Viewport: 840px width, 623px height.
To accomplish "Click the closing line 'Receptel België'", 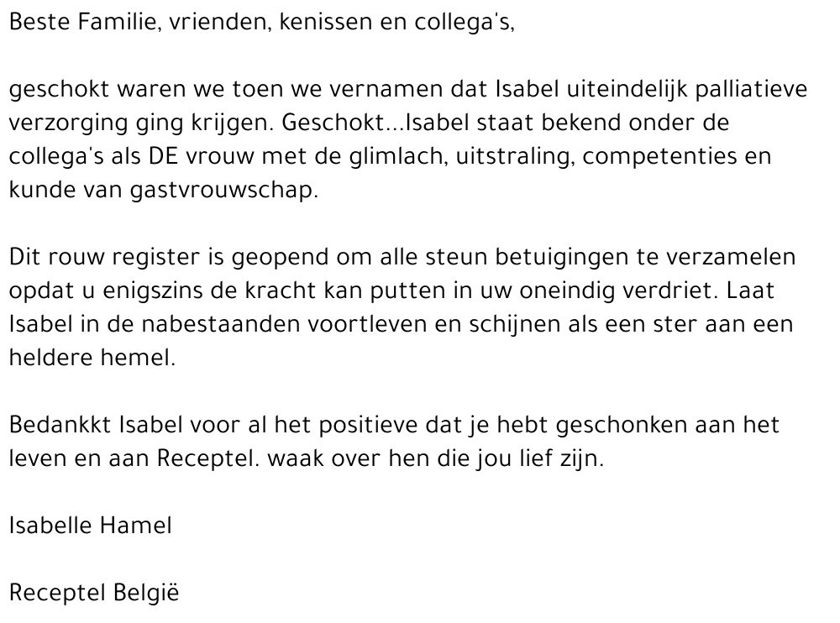I will pos(94,593).
